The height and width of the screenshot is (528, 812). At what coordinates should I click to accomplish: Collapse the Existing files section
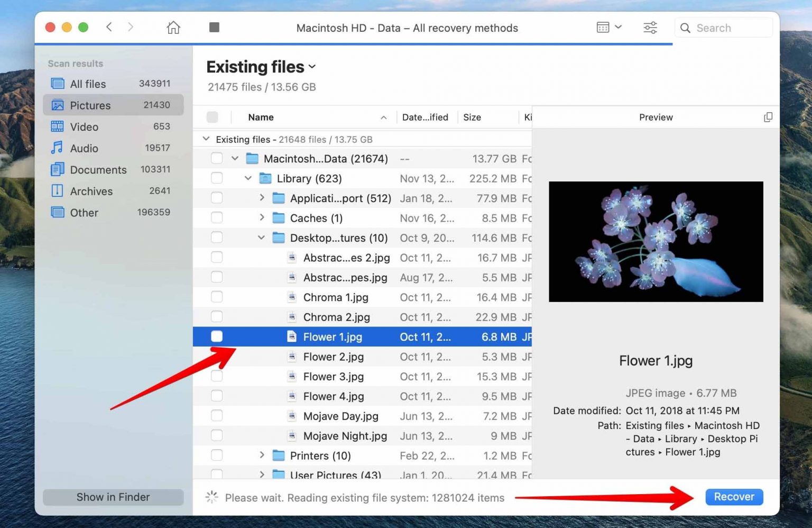[x=206, y=139]
